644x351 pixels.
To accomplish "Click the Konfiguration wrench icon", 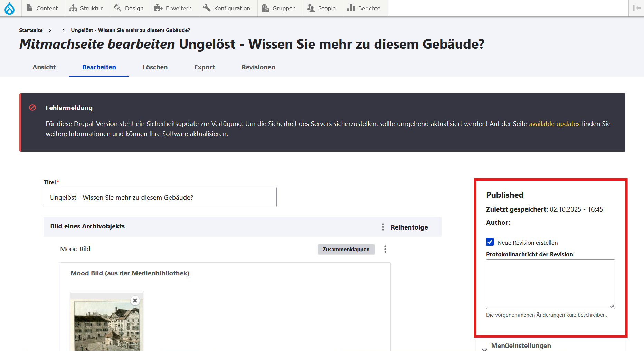I will [207, 8].
